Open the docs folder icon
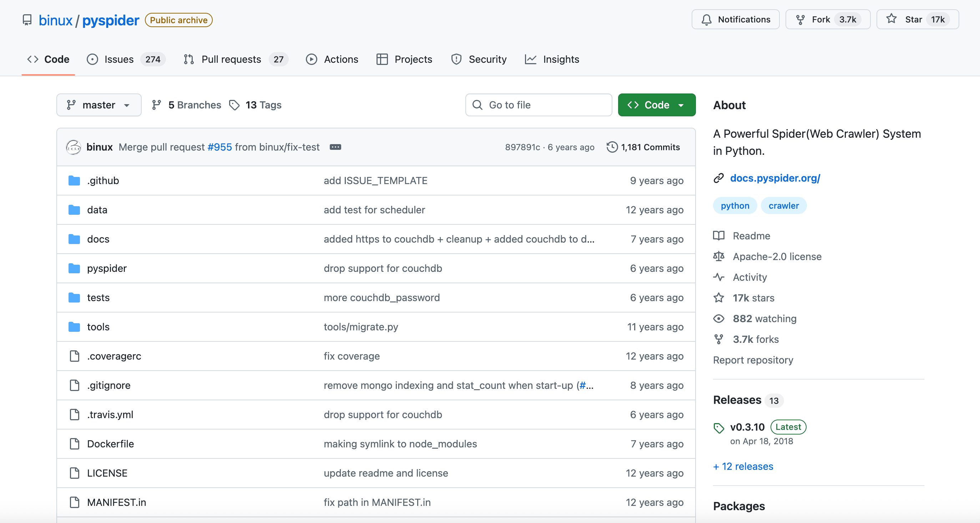980x523 pixels. pos(74,239)
